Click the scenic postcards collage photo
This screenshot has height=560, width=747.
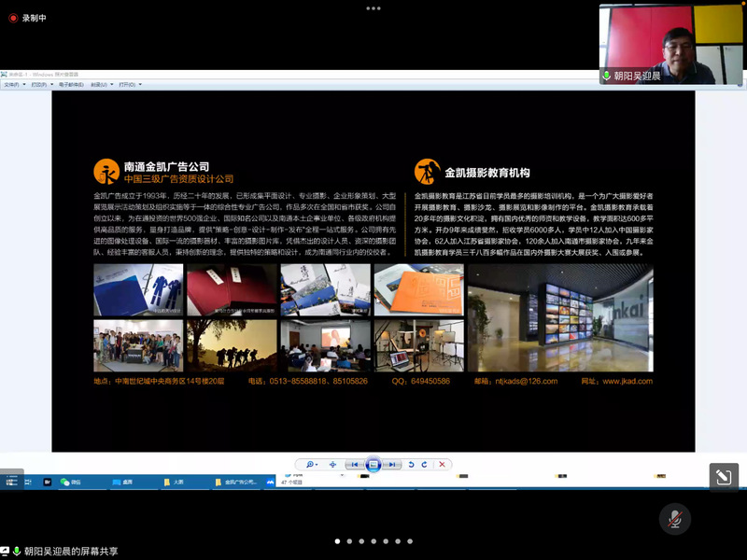click(325, 290)
